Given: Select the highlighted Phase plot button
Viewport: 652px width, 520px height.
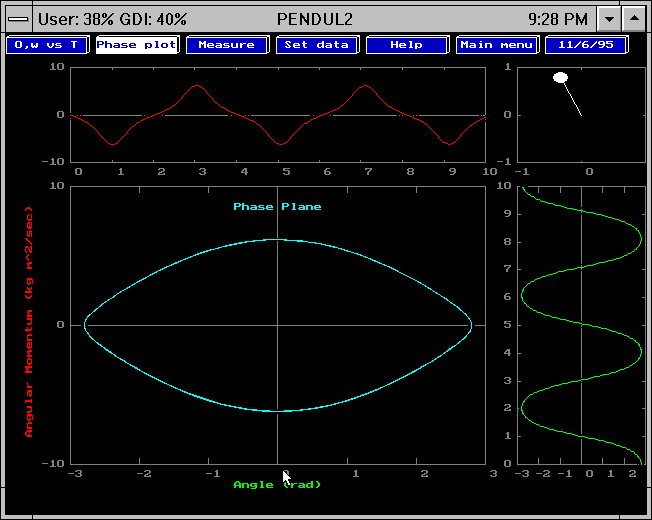Looking at the screenshot, I should [x=137, y=45].
